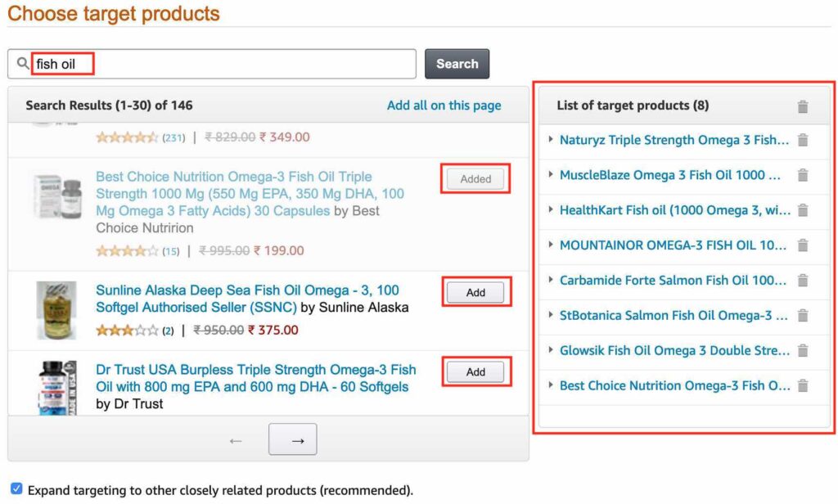Expand Best Choice Nutrition target product details
The image size is (838, 504).
550,385
